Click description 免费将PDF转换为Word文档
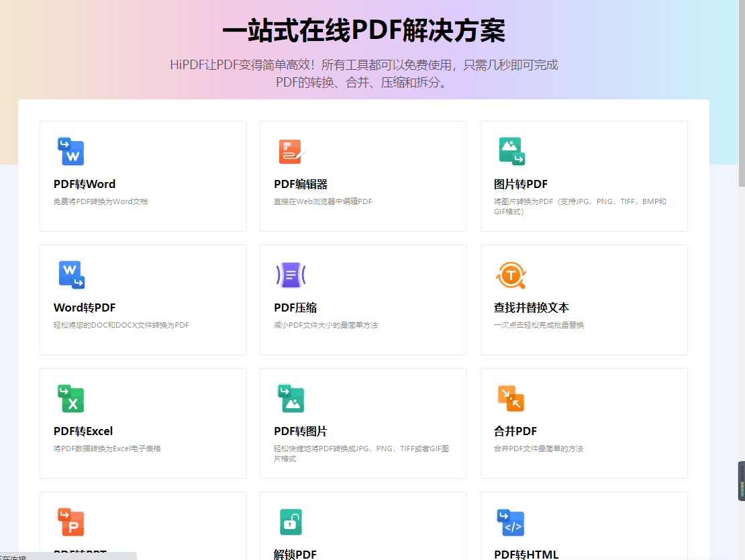This screenshot has height=560, width=745. 100,201
